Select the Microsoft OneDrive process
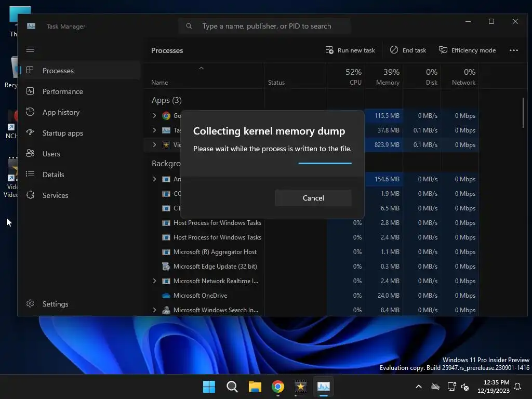The width and height of the screenshot is (532, 399). 312,295
